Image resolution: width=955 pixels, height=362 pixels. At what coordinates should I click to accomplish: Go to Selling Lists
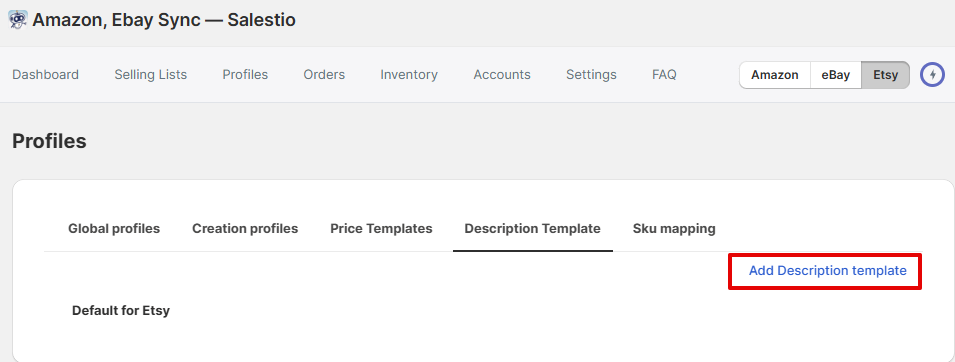pyautogui.click(x=150, y=74)
